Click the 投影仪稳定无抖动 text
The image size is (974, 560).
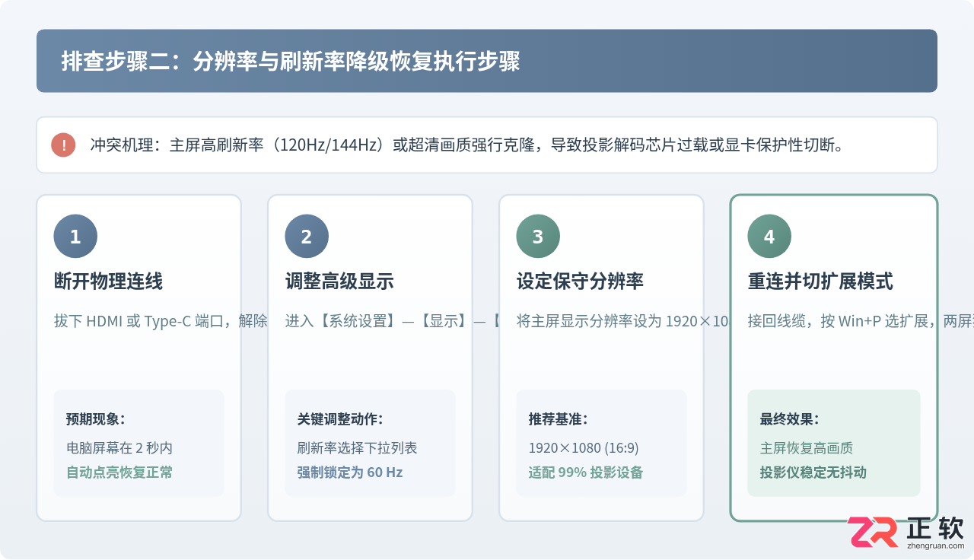(813, 473)
